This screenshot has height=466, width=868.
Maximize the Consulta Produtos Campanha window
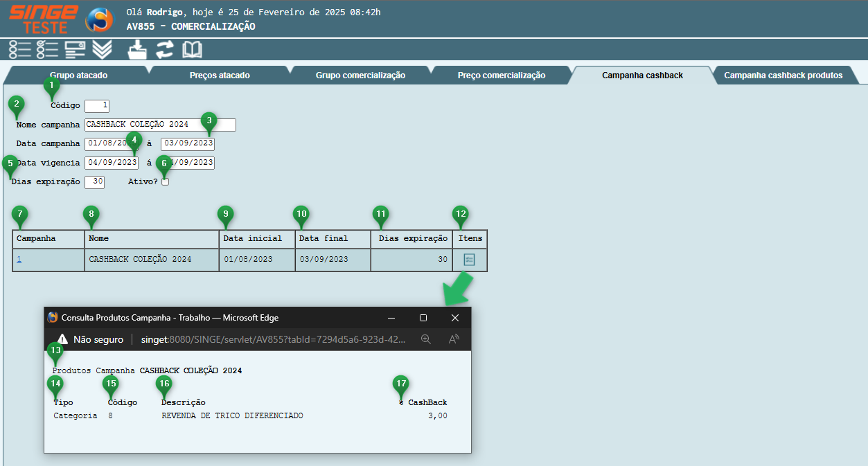pyautogui.click(x=423, y=318)
